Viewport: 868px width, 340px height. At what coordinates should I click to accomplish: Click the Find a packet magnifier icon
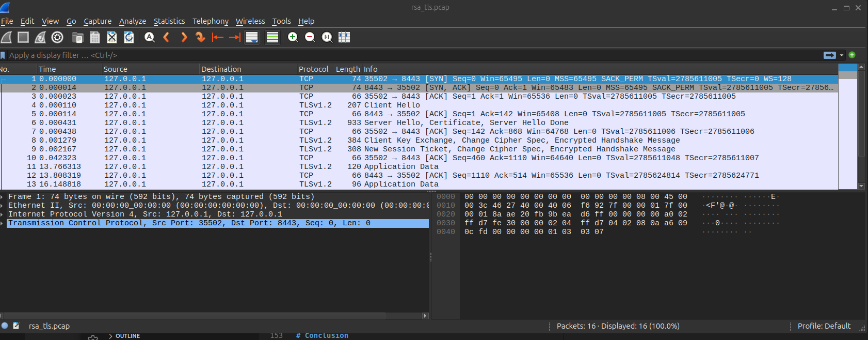pyautogui.click(x=150, y=37)
